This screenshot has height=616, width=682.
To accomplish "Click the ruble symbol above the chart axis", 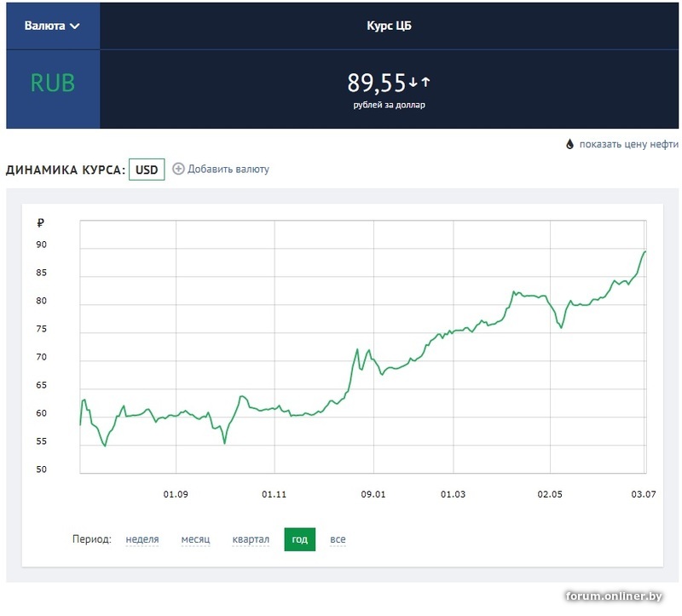I will [40, 223].
